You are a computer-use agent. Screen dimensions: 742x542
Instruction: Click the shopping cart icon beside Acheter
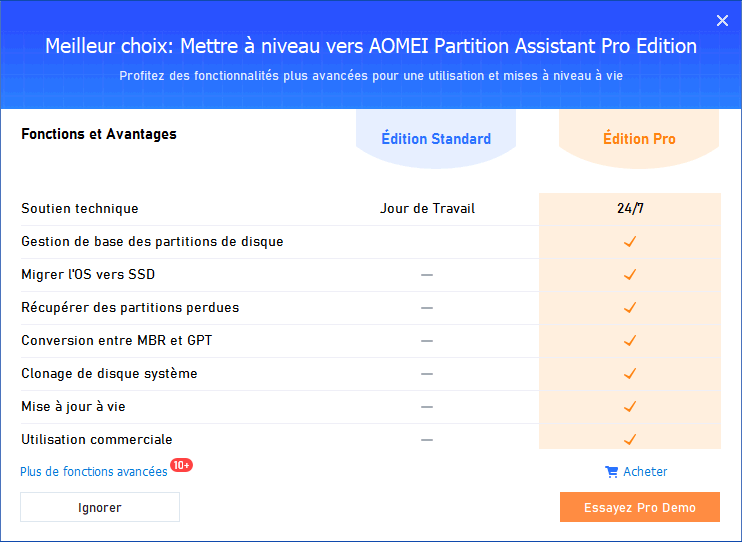click(611, 472)
